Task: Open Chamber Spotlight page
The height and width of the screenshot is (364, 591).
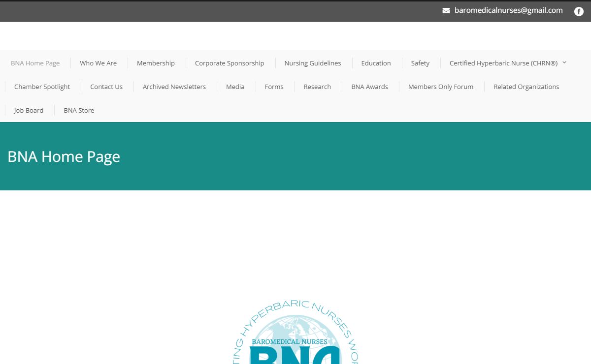Action: (x=42, y=87)
